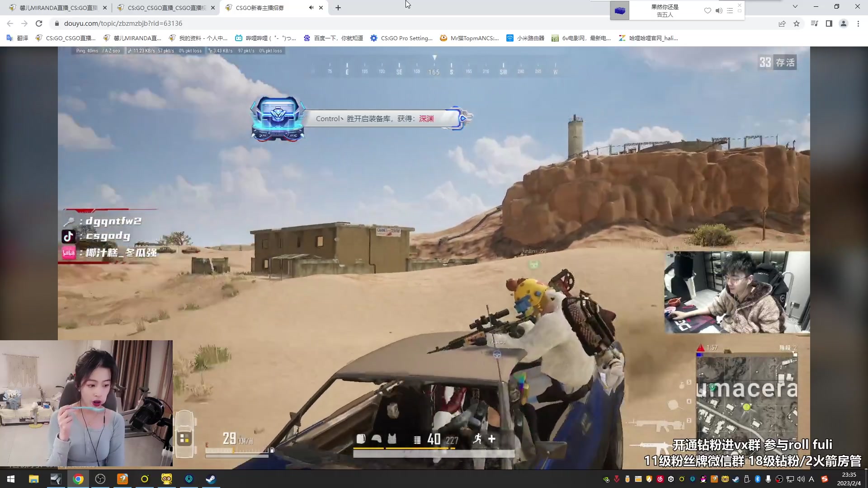Viewport: 868px width, 488px height.
Task: Open Steam from the taskbar
Action: coord(211,479)
